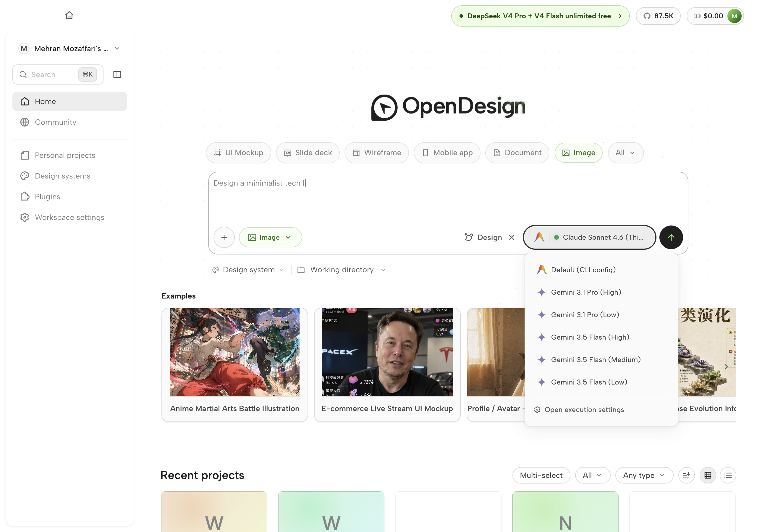This screenshot has height=532, width=757.
Task: Expand the All types dropdown chip
Action: click(x=625, y=153)
